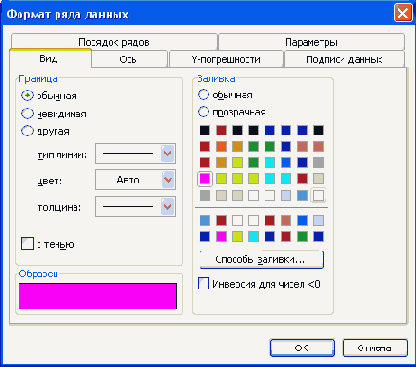Select the обычная border radio button
Image resolution: width=416 pixels, height=367 pixels.
pos(27,96)
